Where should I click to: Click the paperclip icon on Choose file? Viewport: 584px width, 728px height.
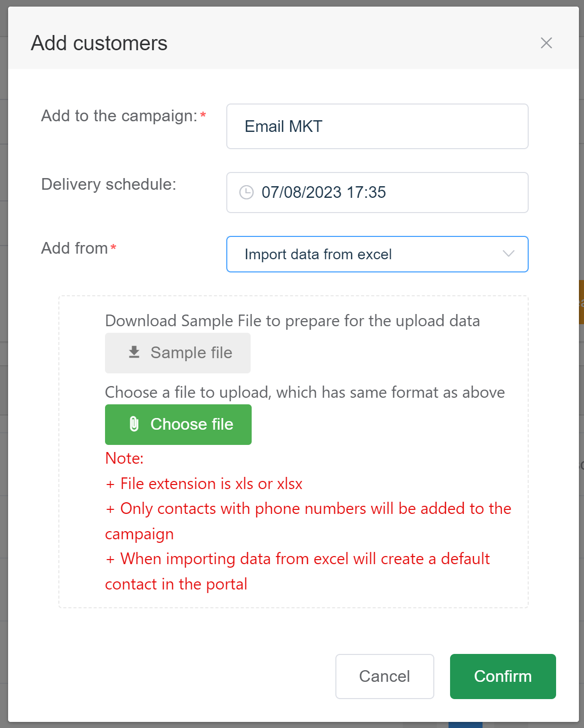(134, 424)
